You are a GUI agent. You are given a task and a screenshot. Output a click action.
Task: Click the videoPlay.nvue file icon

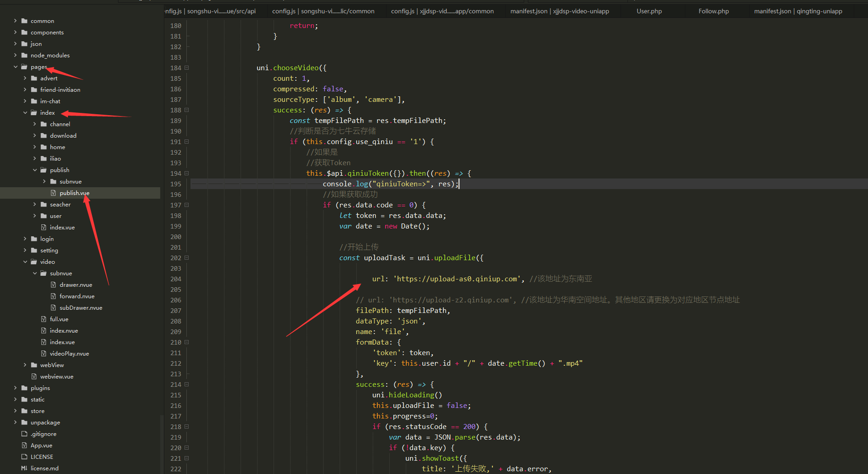pyautogui.click(x=44, y=353)
